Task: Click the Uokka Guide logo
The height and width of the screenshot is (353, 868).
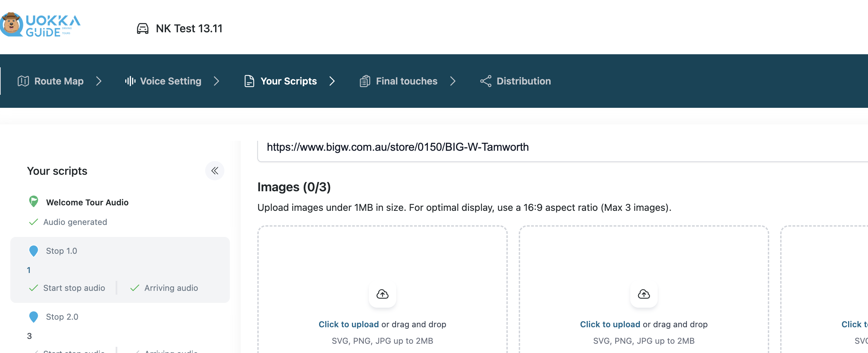Action: 40,25
